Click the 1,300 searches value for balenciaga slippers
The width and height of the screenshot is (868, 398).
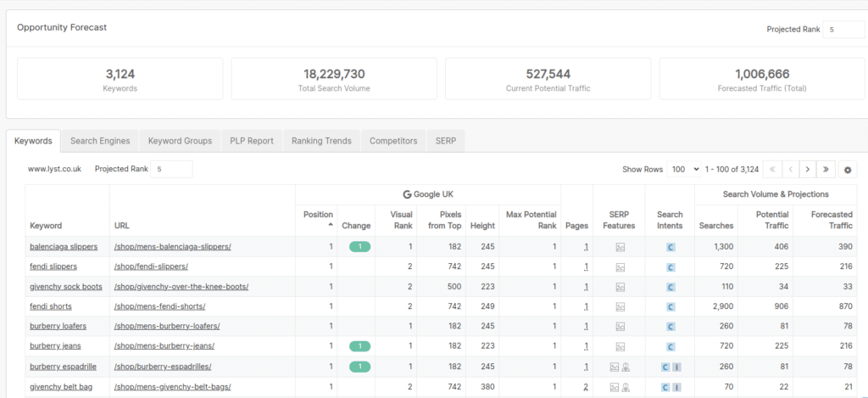tap(723, 247)
